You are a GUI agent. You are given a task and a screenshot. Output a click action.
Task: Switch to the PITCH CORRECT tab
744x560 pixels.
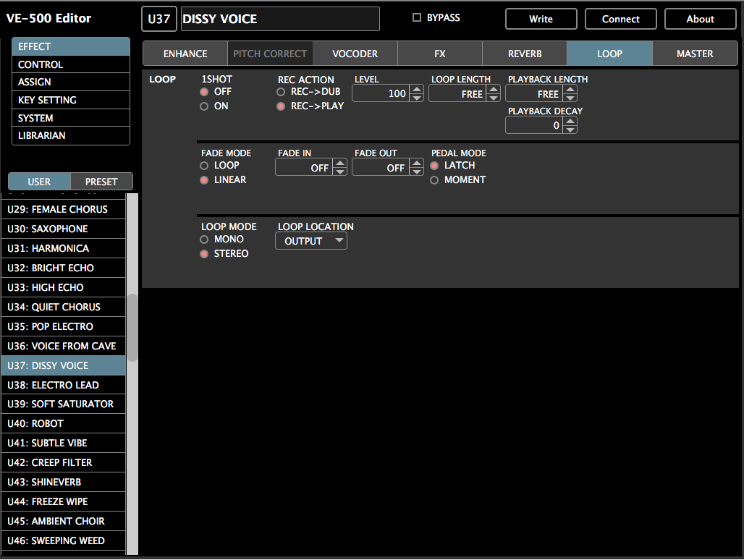[x=270, y=54]
